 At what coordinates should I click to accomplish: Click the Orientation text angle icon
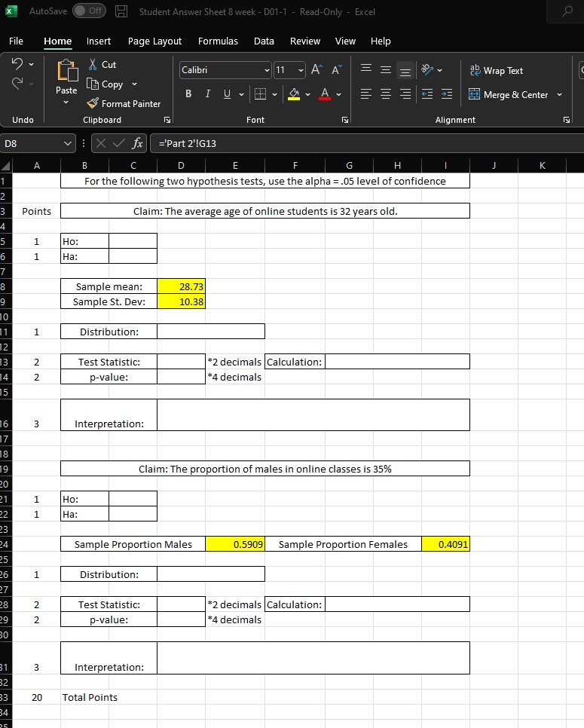click(427, 69)
